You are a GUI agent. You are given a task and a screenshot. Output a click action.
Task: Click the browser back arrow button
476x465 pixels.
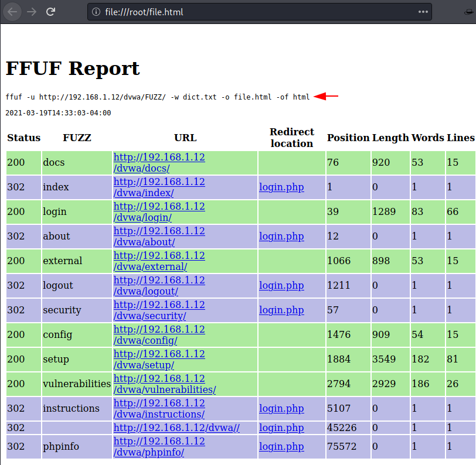pos(12,12)
